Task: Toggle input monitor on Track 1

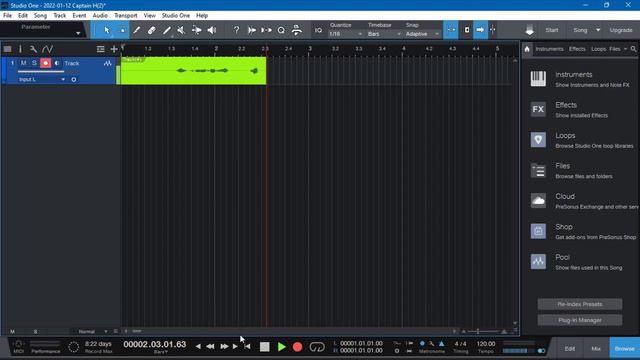Action: coord(57,63)
